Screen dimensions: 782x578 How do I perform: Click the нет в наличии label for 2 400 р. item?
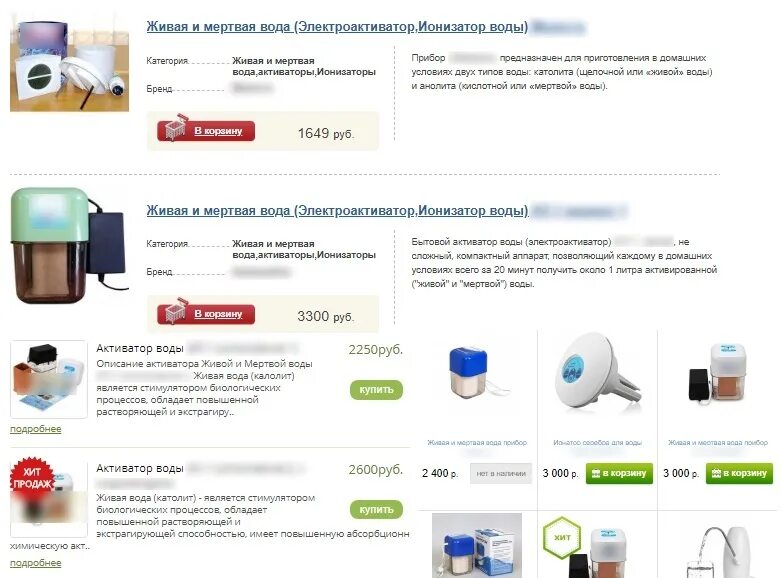coord(501,473)
